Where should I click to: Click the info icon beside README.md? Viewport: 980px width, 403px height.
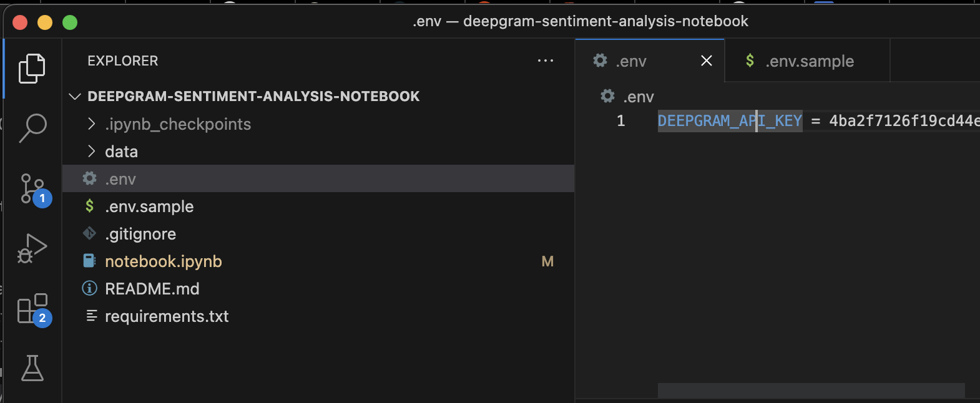(x=90, y=288)
